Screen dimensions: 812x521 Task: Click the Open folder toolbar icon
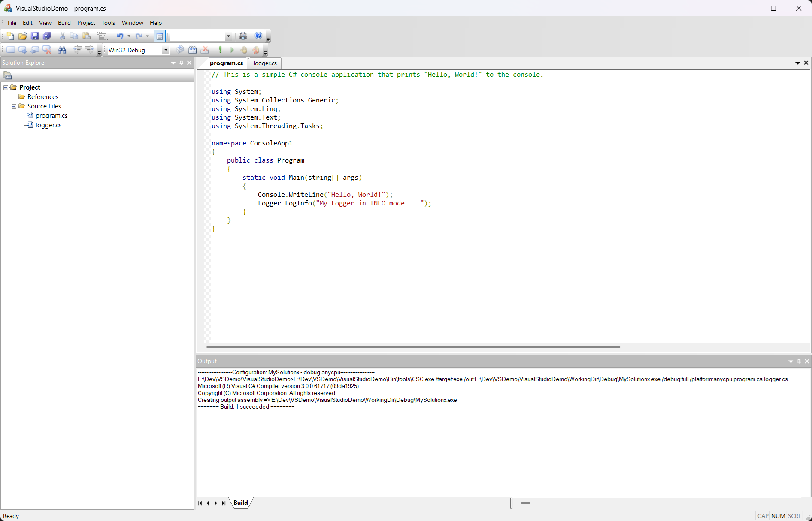coord(23,36)
